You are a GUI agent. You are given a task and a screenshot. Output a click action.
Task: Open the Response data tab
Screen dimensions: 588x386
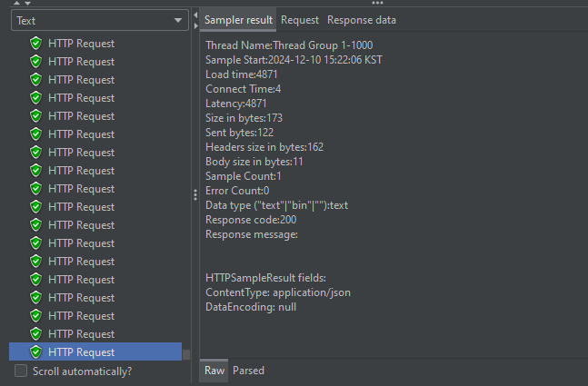pyautogui.click(x=362, y=20)
